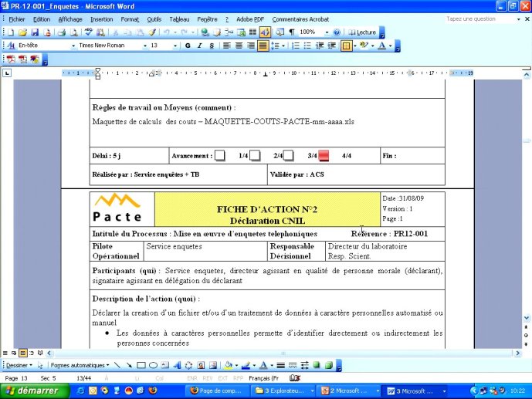Cut selection with the scissors icon

[116, 32]
